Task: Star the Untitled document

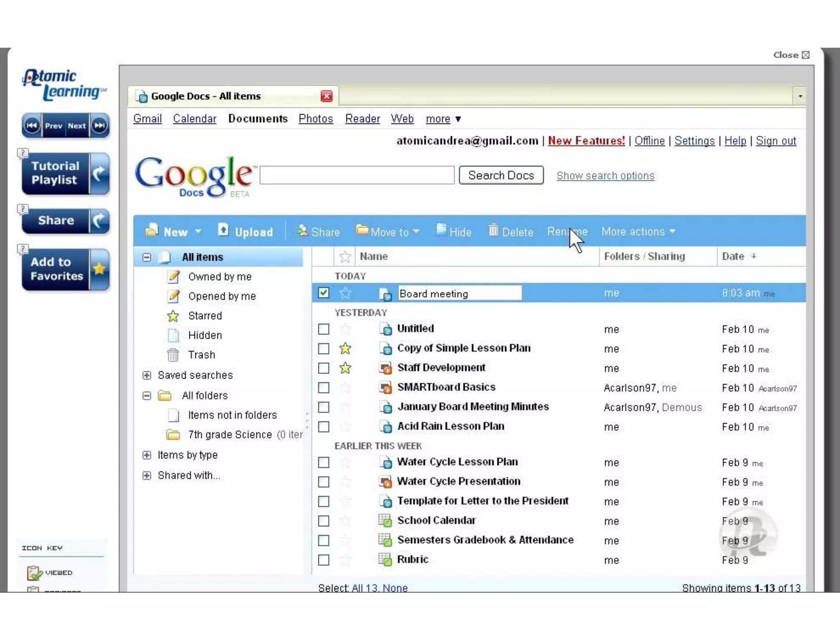Action: tap(345, 329)
